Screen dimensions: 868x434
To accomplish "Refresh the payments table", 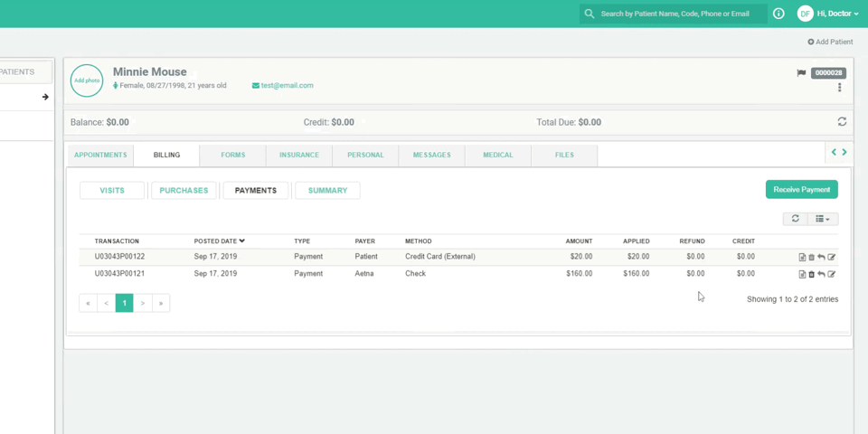I will tap(796, 219).
